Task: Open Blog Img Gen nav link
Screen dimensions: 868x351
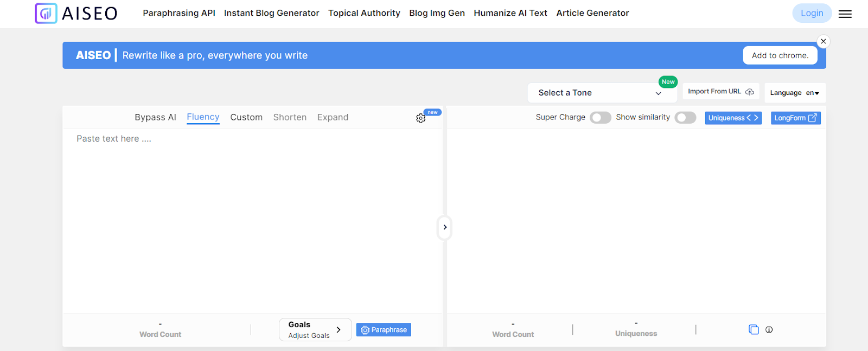Action: [x=437, y=13]
